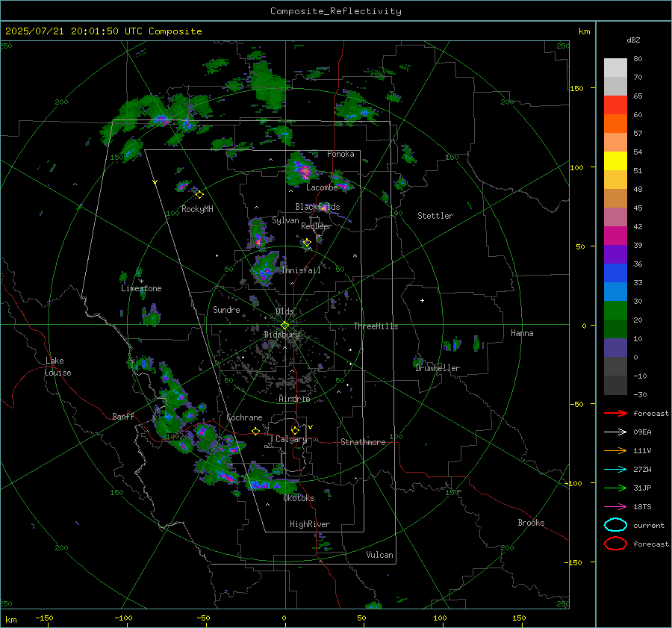Image resolution: width=672 pixels, height=628 pixels.
Task: Click the Didsbury city label
Action: (x=282, y=335)
